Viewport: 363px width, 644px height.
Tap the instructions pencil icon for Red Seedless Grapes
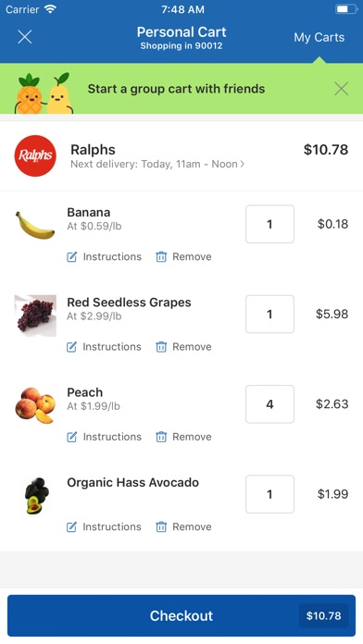pyautogui.click(x=71, y=347)
